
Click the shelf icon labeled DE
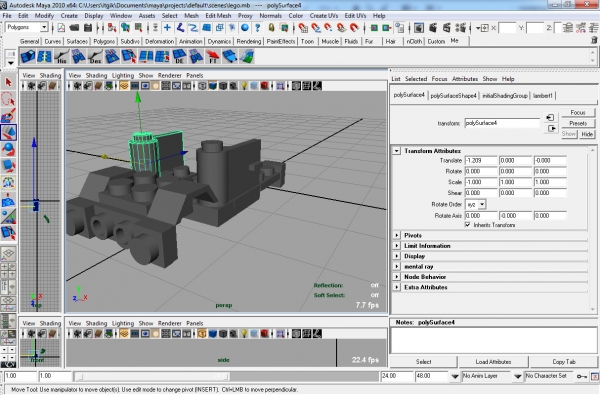pos(179,56)
